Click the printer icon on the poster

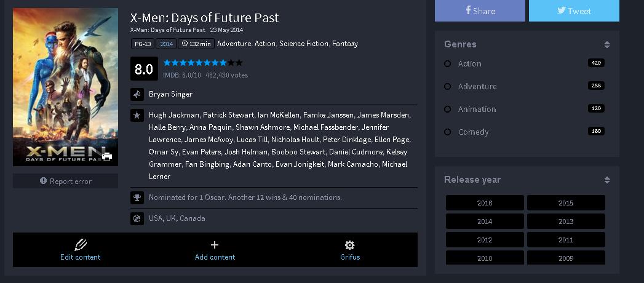(107, 156)
